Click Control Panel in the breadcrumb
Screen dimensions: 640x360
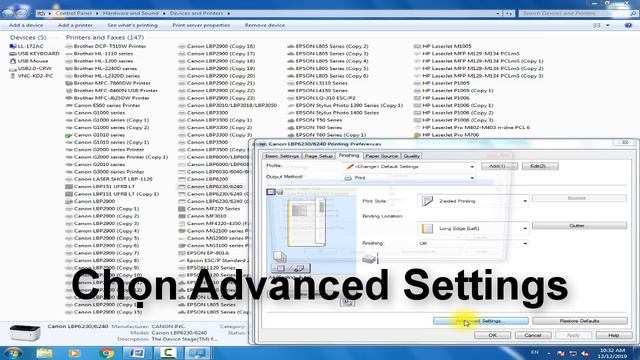click(x=74, y=13)
